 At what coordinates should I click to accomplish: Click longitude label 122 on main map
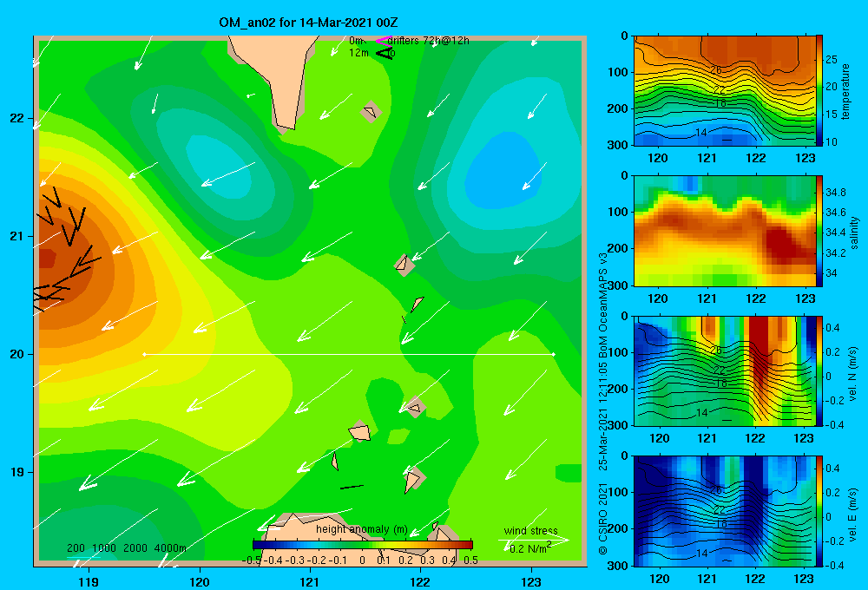(x=420, y=581)
